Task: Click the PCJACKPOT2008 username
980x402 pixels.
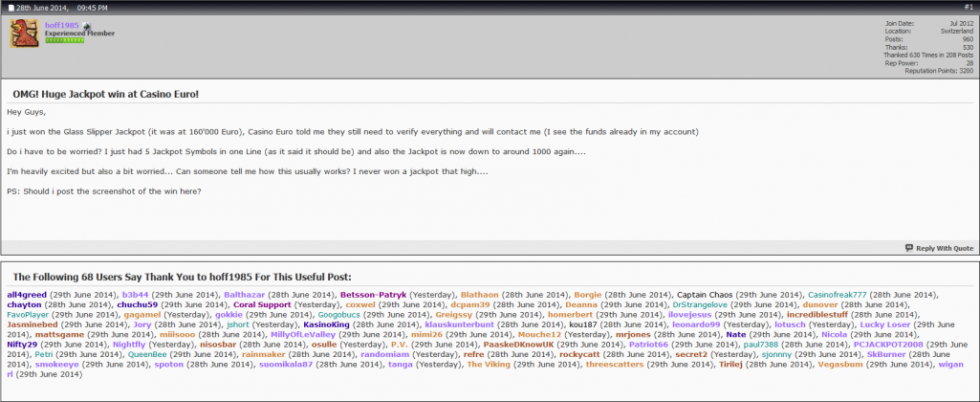Action: 888,345
